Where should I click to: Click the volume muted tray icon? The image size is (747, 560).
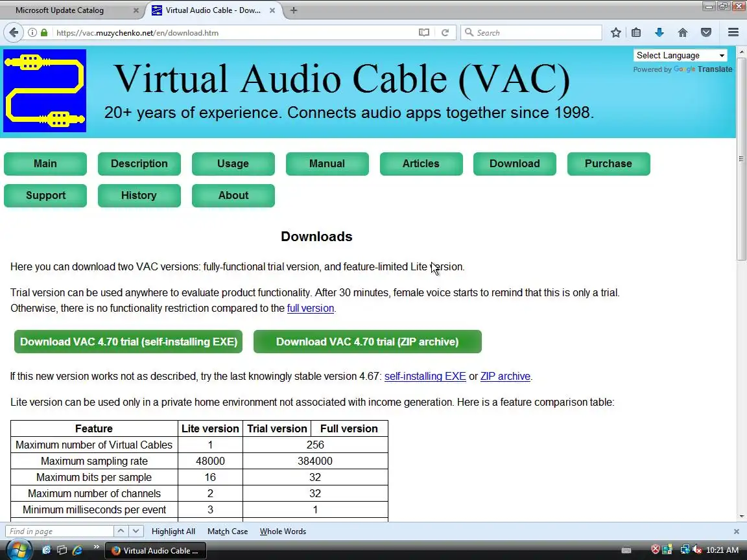[697, 550]
